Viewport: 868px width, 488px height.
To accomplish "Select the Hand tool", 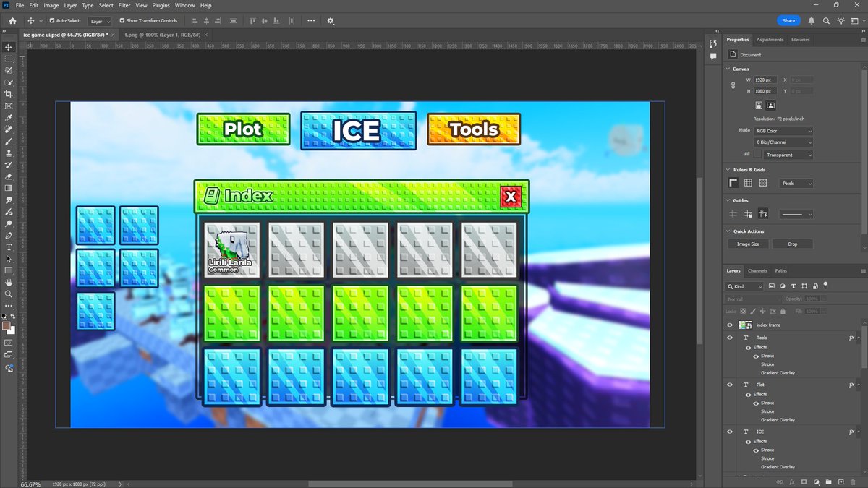I will [x=9, y=283].
